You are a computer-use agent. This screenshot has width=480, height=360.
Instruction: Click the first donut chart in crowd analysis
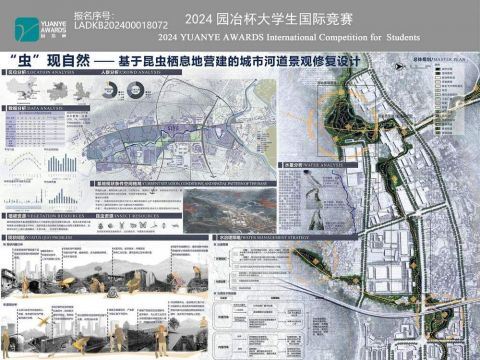click(109, 90)
